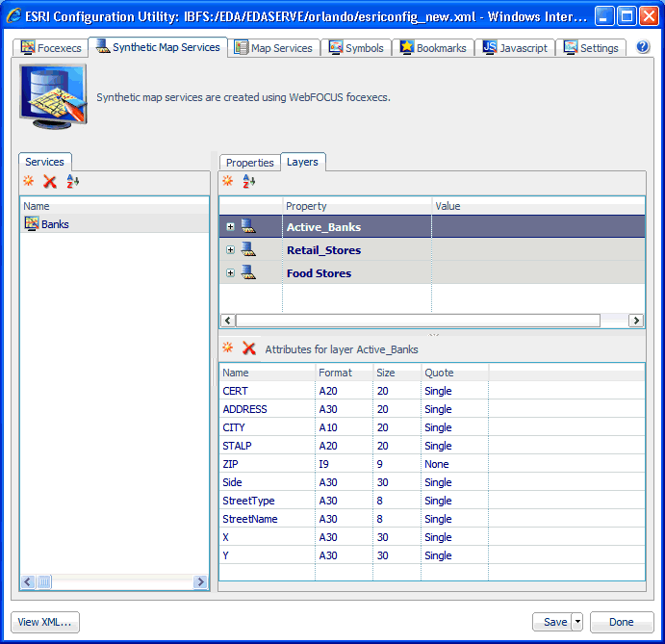Open the Map Services tab
Viewport: 665px width, 644px height.
tap(273, 47)
